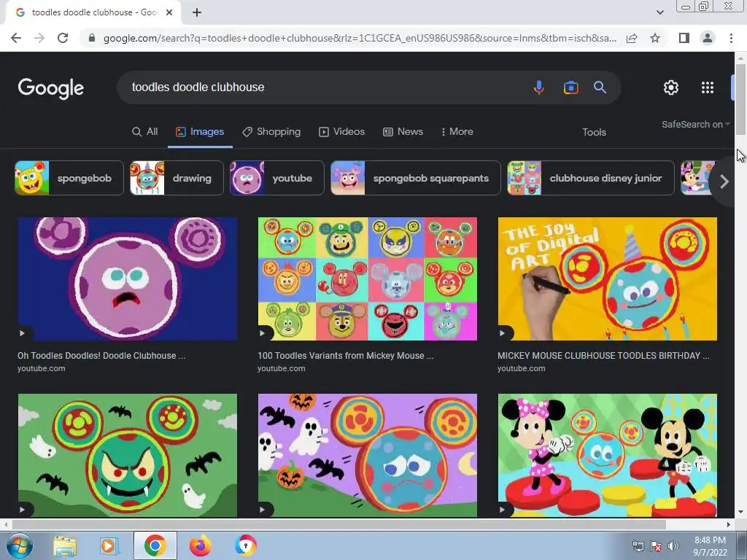Open Chrome side panel icon
747x560 pixels.
tap(684, 38)
